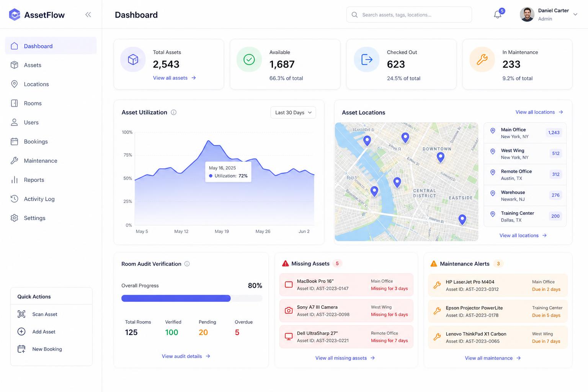This screenshot has height=392, width=588.
Task: Click Scan Asset quick action
Action: click(x=44, y=314)
